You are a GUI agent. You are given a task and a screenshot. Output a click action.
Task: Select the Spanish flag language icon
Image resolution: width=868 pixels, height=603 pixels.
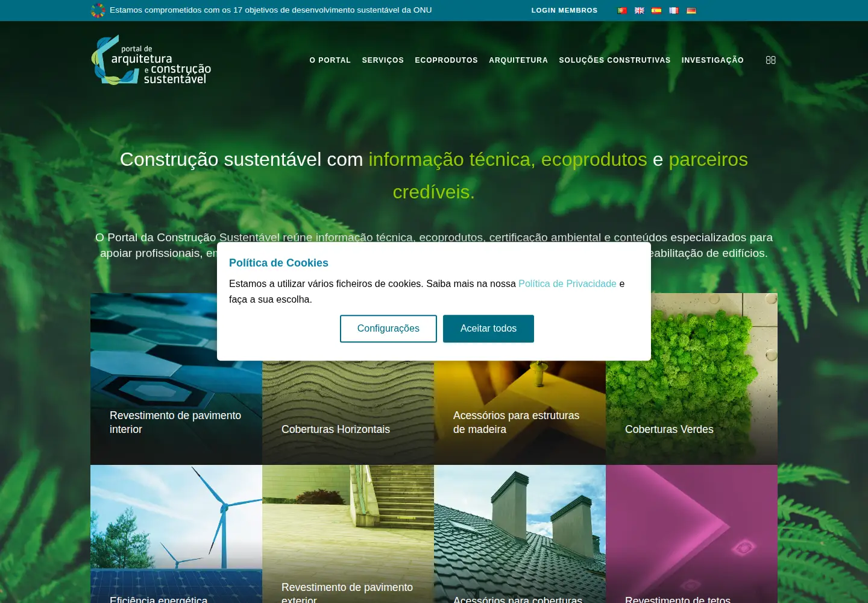pos(656,10)
